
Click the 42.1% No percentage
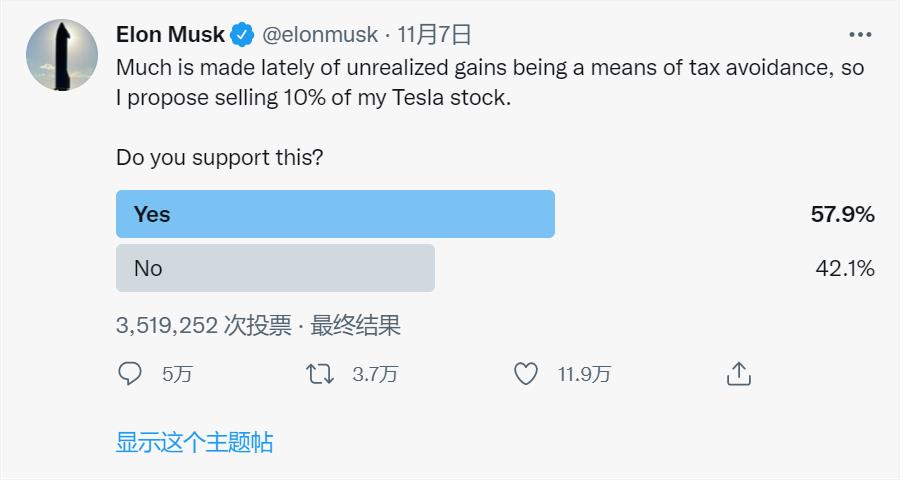coord(845,268)
